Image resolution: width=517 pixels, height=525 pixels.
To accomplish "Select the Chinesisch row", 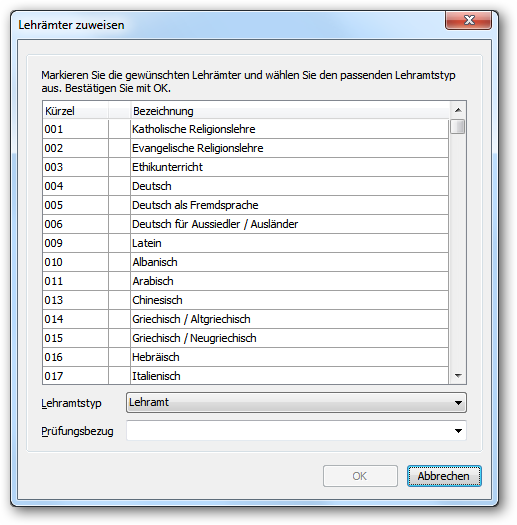I will pos(245,300).
